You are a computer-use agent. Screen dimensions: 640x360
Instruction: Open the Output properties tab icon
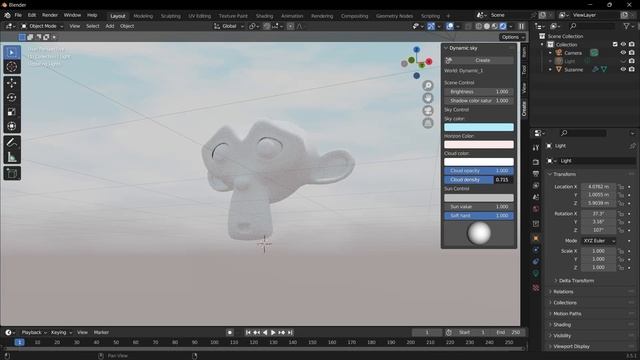coord(536,174)
